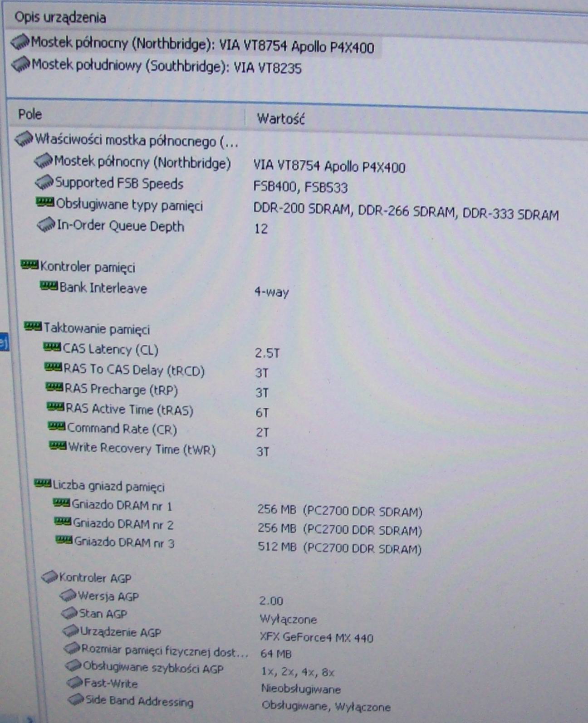Click icon beside Kontroler AGP
The height and width of the screenshot is (723, 588).
(x=50, y=576)
